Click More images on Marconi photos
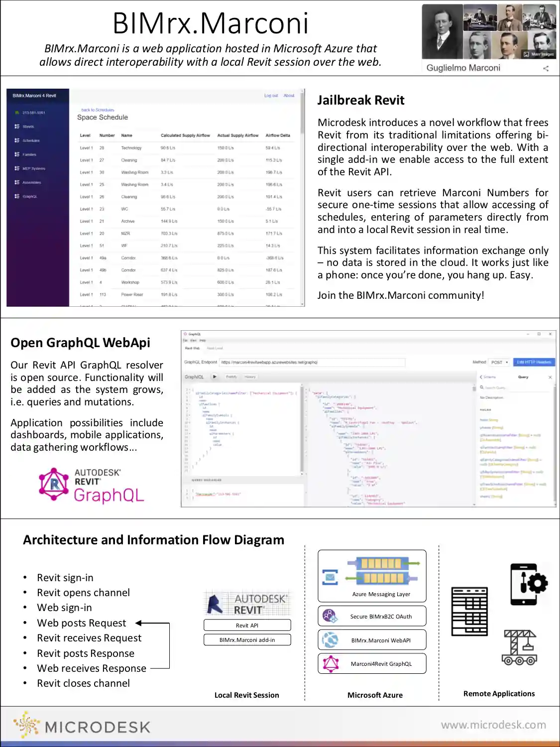This screenshot has width=560, height=747. coord(539,54)
